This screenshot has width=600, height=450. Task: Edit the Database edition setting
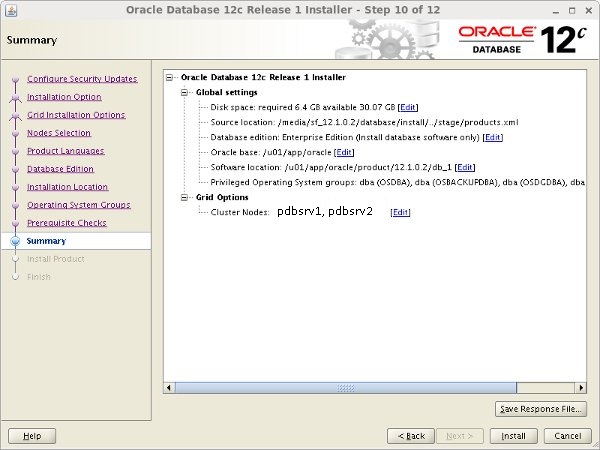(x=493, y=137)
